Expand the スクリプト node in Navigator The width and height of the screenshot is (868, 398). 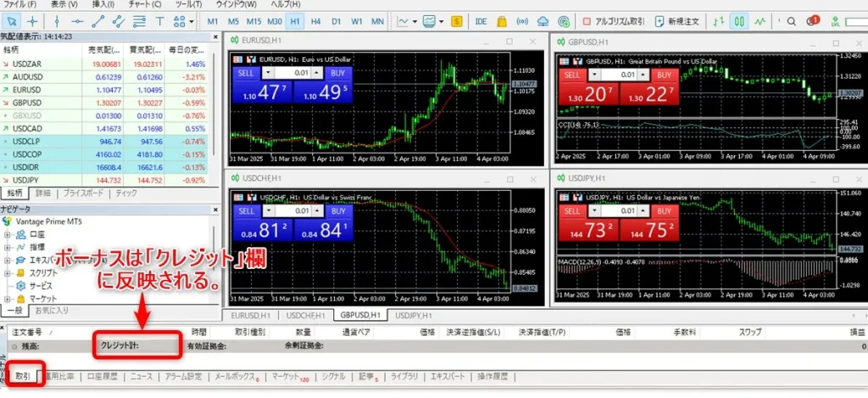[8, 272]
